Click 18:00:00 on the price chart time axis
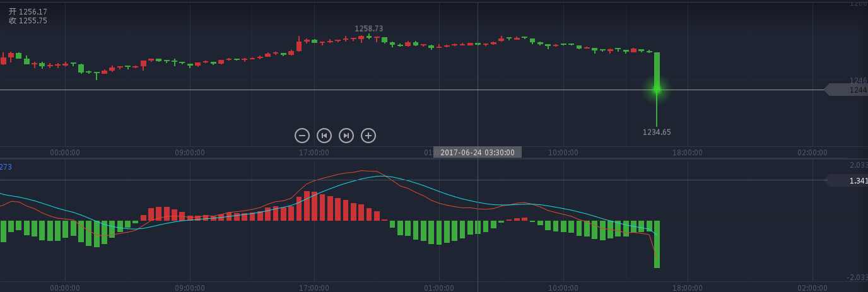This screenshot has width=868, height=292. [x=687, y=153]
